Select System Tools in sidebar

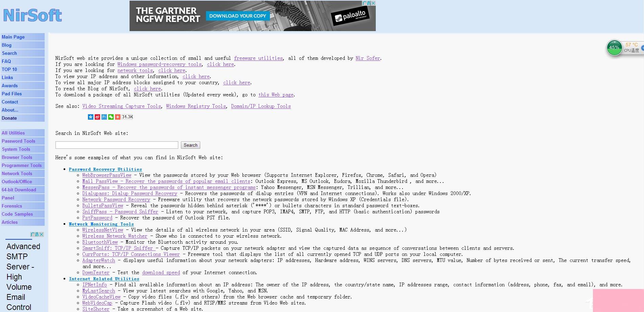[x=23, y=149]
